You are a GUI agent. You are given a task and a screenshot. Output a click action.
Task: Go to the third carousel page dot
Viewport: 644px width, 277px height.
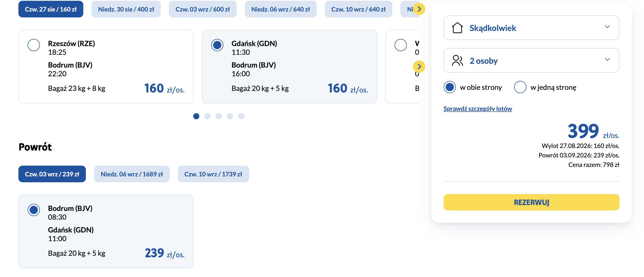pyautogui.click(x=219, y=116)
